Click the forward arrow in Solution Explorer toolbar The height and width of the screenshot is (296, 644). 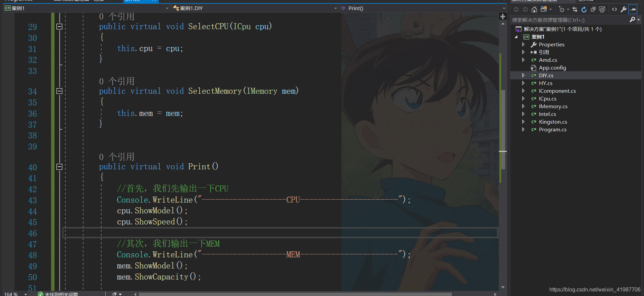[525, 9]
